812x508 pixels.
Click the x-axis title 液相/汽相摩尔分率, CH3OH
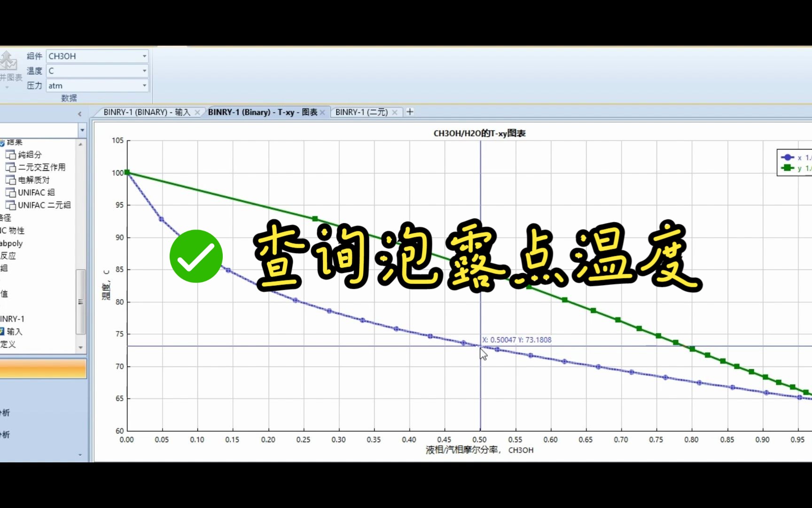[x=479, y=450]
